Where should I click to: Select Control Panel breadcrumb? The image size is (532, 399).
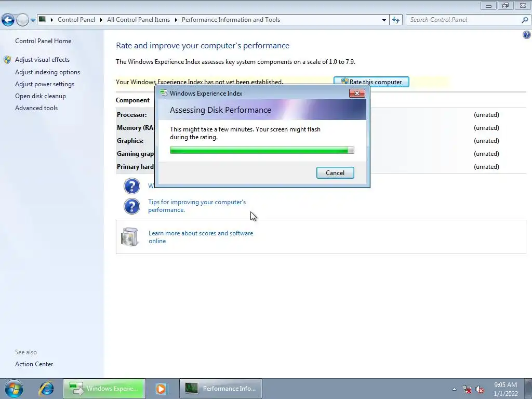(76, 20)
